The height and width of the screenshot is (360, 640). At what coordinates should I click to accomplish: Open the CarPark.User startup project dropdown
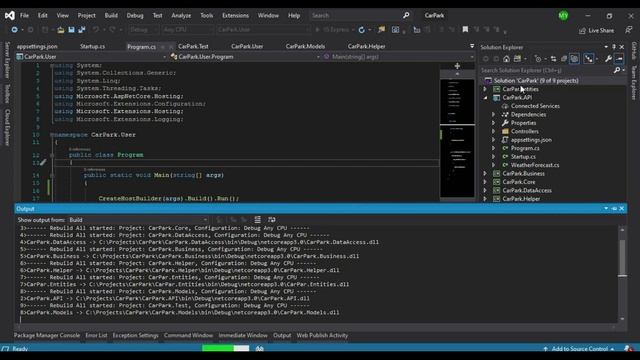point(263,30)
